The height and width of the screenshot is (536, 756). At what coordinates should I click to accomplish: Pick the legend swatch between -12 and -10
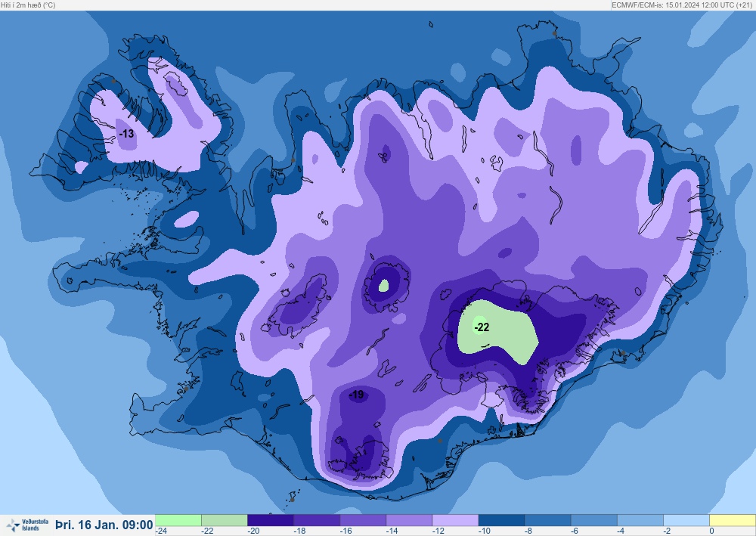456,520
